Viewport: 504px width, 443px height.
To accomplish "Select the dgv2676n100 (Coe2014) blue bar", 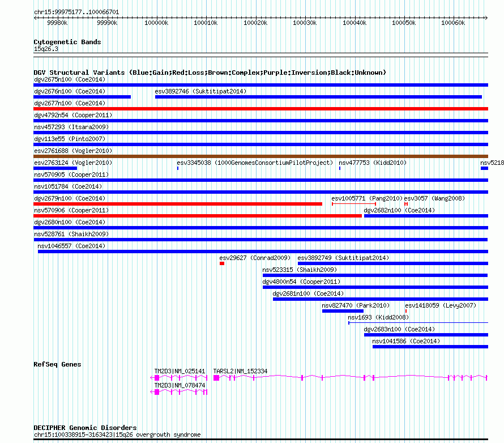I will (x=82, y=97).
